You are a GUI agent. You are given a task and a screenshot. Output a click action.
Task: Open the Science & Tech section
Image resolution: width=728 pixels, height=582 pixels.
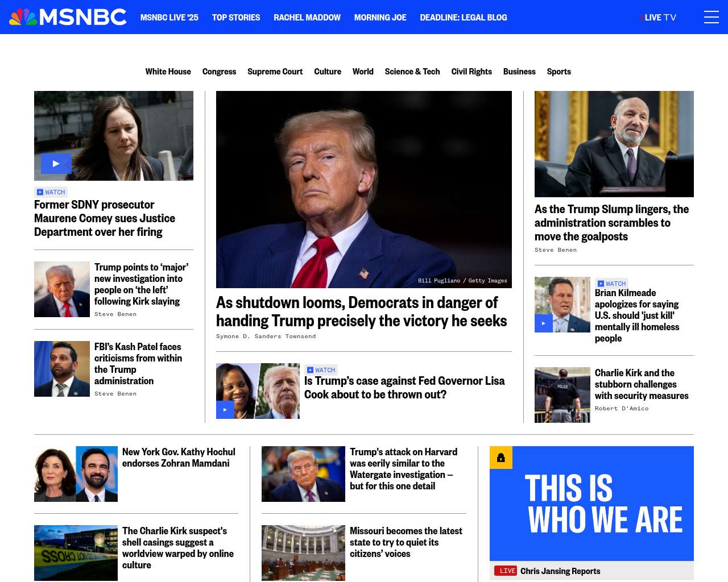(x=412, y=72)
